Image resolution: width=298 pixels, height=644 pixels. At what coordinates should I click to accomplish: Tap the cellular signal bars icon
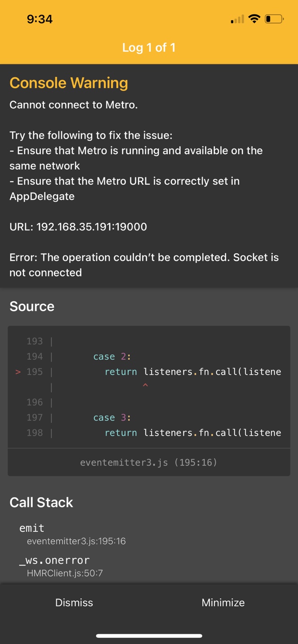pos(238,19)
